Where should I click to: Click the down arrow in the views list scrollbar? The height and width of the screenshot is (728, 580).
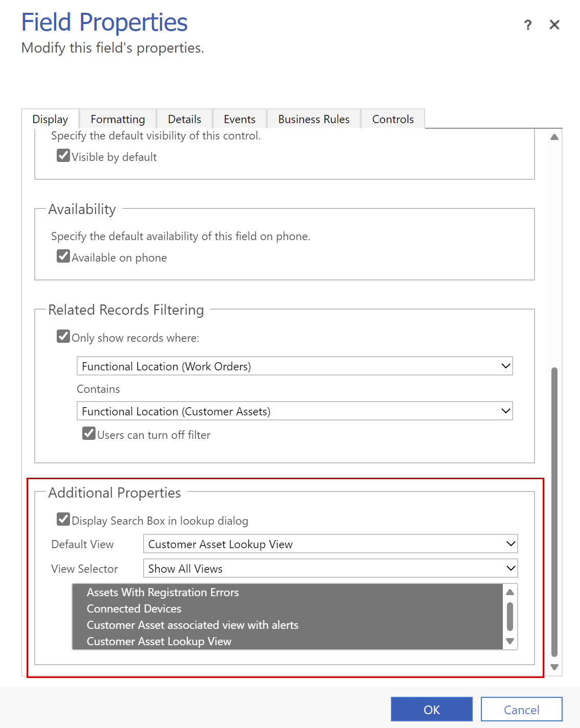[x=509, y=641]
